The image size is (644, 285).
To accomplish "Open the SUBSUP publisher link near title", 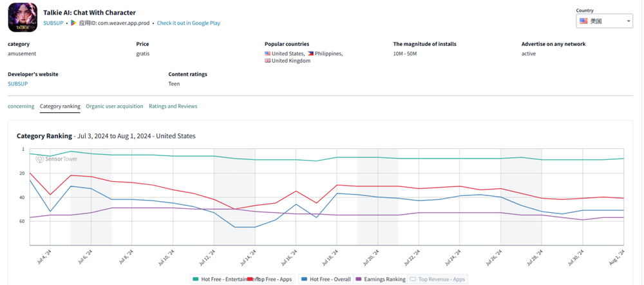I will click(53, 23).
